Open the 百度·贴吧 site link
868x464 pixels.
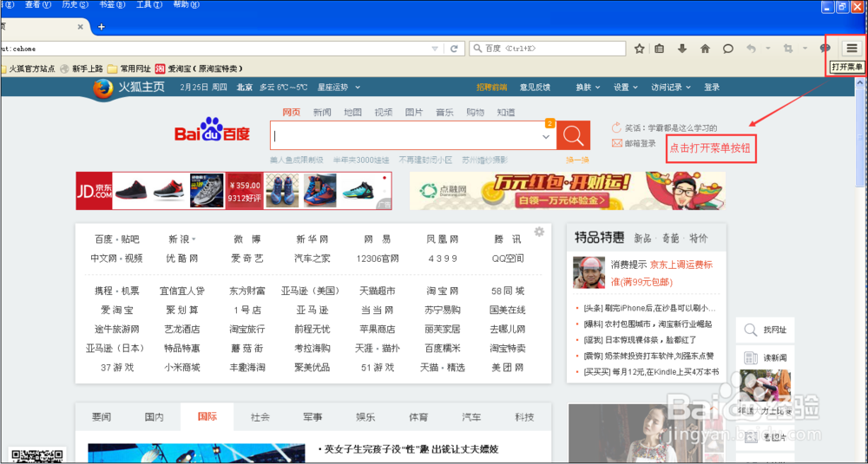click(117, 239)
